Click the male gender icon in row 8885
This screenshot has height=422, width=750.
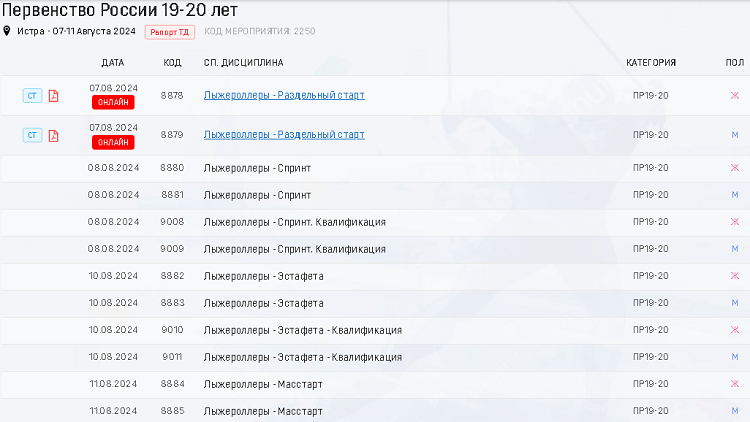pos(735,411)
